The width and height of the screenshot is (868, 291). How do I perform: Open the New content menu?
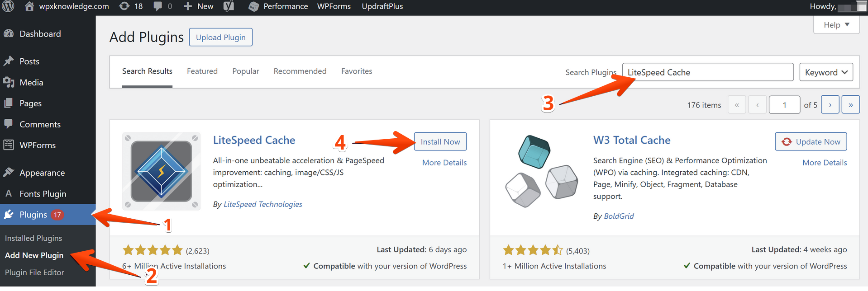tap(198, 6)
